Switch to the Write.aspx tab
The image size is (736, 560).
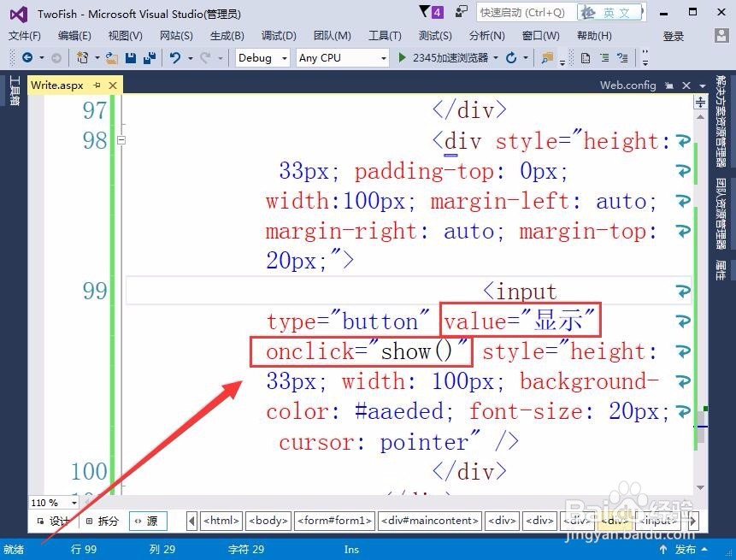(56, 85)
